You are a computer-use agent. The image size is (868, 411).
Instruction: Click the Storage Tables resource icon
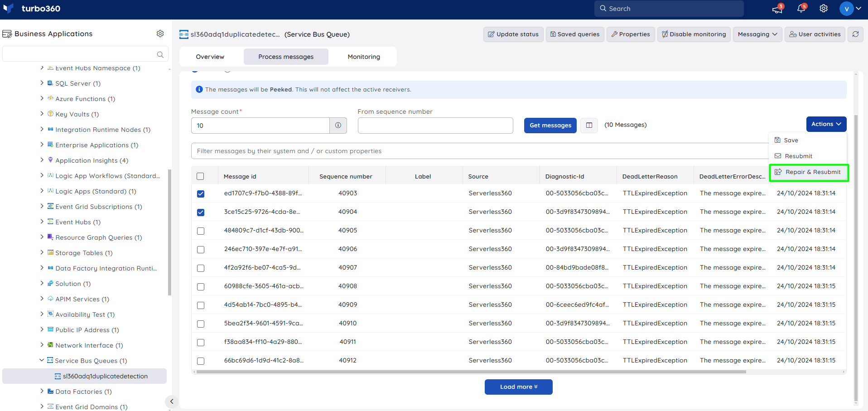50,252
